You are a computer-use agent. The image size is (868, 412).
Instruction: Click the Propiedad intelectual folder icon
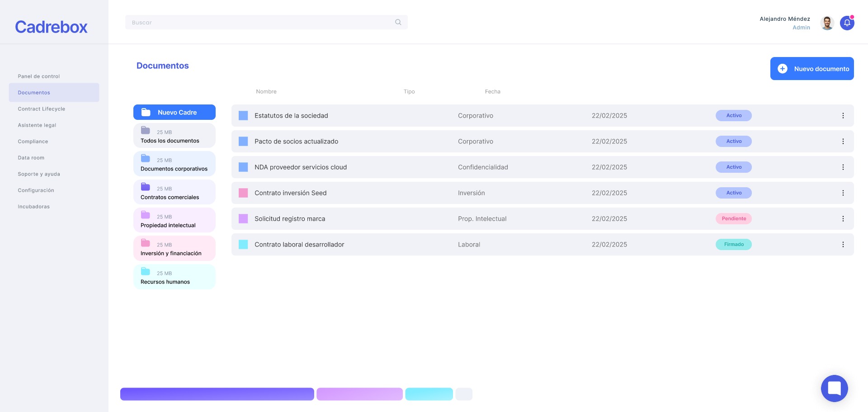[146, 215]
